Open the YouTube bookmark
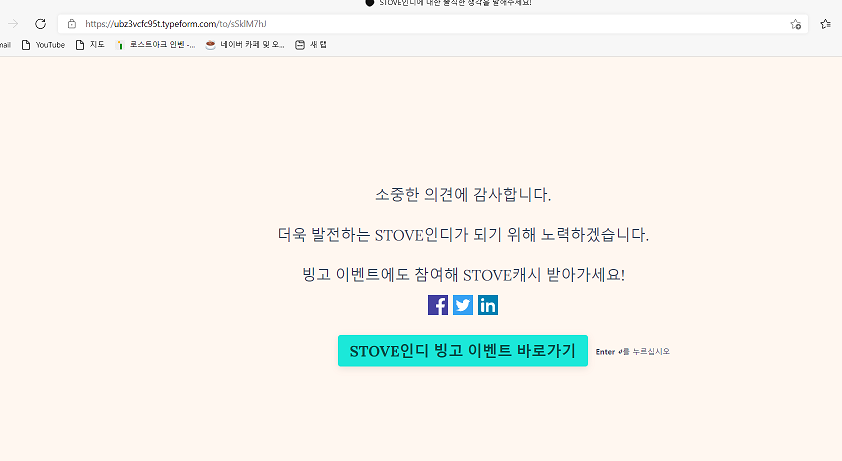The width and height of the screenshot is (842, 461). 43,45
